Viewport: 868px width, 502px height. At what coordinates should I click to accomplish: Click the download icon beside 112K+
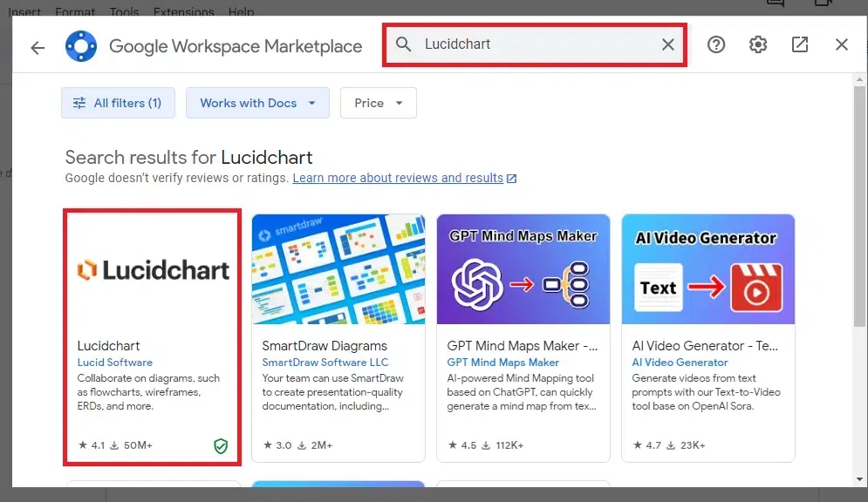coord(486,445)
